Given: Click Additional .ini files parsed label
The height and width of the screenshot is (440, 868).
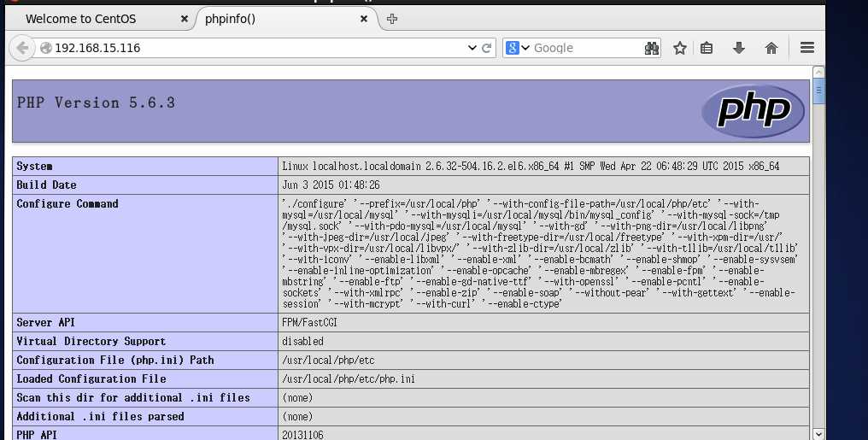Looking at the screenshot, I should pos(100,416).
